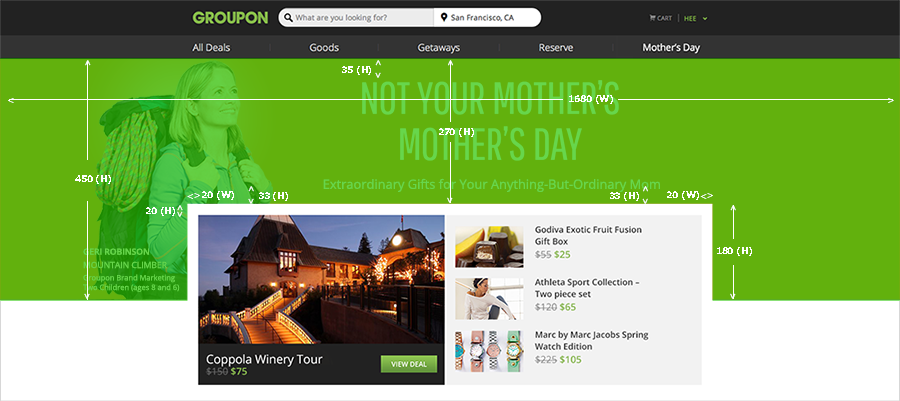This screenshot has width=900, height=401.
Task: Open the Coppola Winery photo
Action: (x=321, y=279)
